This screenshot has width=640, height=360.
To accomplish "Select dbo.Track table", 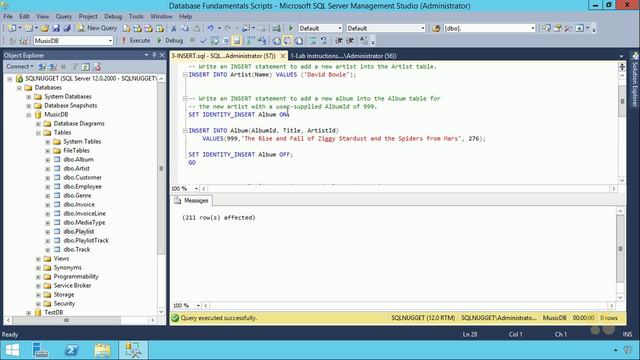I will coord(77,249).
